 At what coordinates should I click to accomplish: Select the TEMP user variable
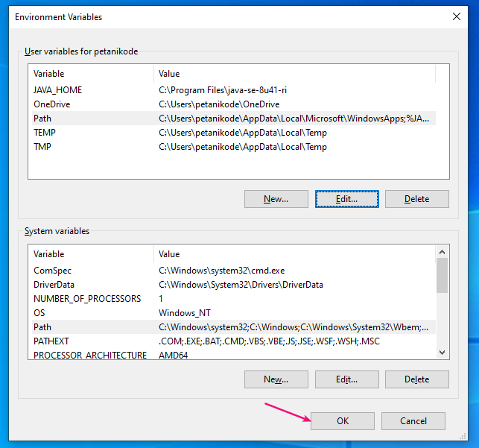click(x=45, y=133)
